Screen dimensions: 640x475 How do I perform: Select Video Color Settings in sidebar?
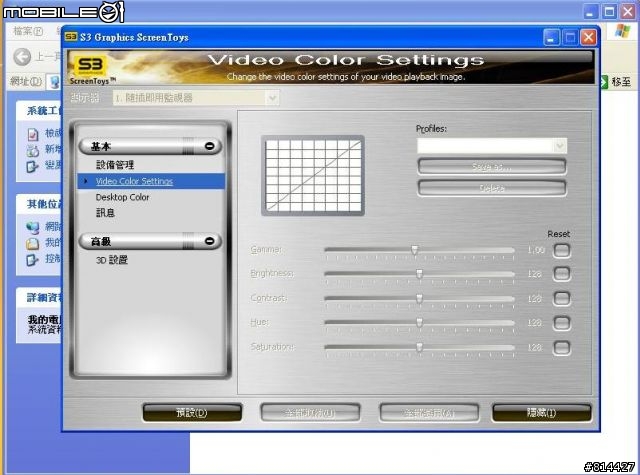coord(151,181)
